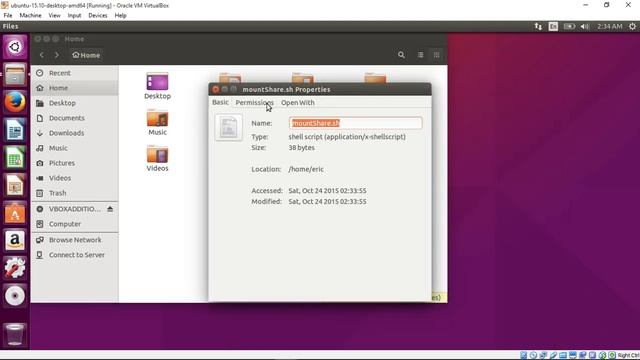Select the Music folder icon in Home

pyautogui.click(x=158, y=118)
